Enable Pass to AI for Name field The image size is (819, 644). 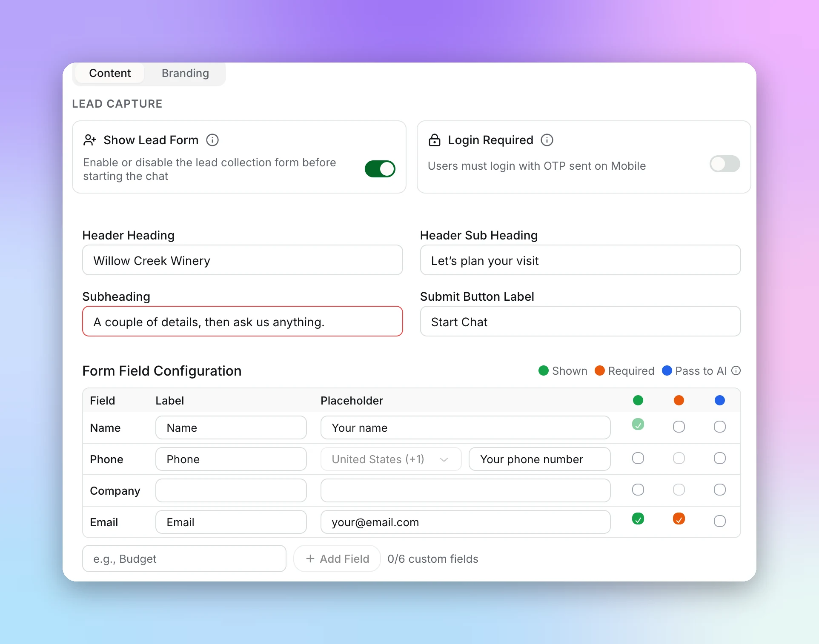[x=720, y=427]
